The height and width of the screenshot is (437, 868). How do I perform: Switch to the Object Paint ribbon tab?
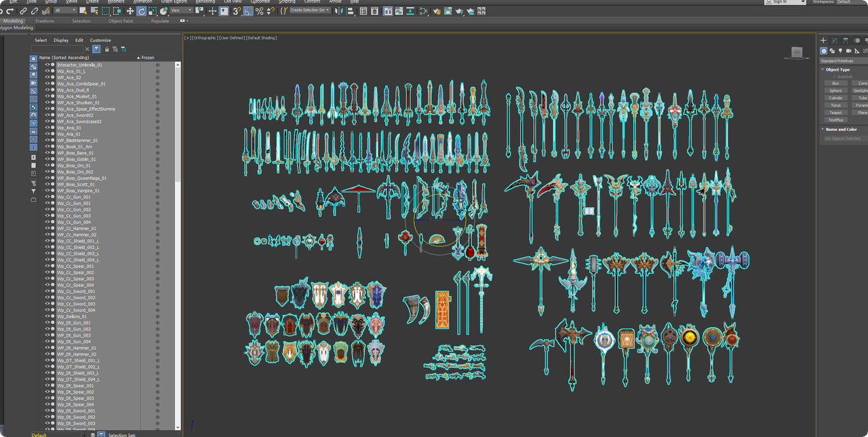[121, 21]
